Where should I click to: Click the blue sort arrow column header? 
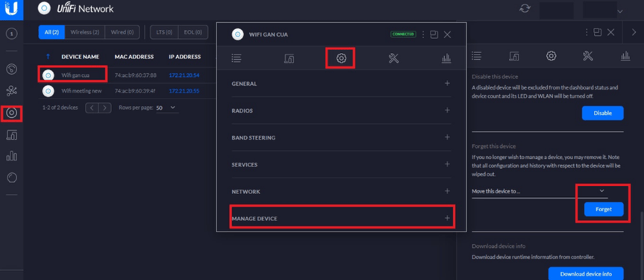point(48,57)
